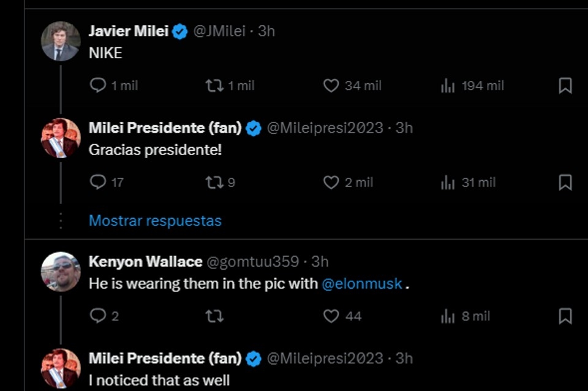Retweet Javier Milei's NIKE tweet
Image resolution: width=588 pixels, height=391 pixels.
point(214,85)
